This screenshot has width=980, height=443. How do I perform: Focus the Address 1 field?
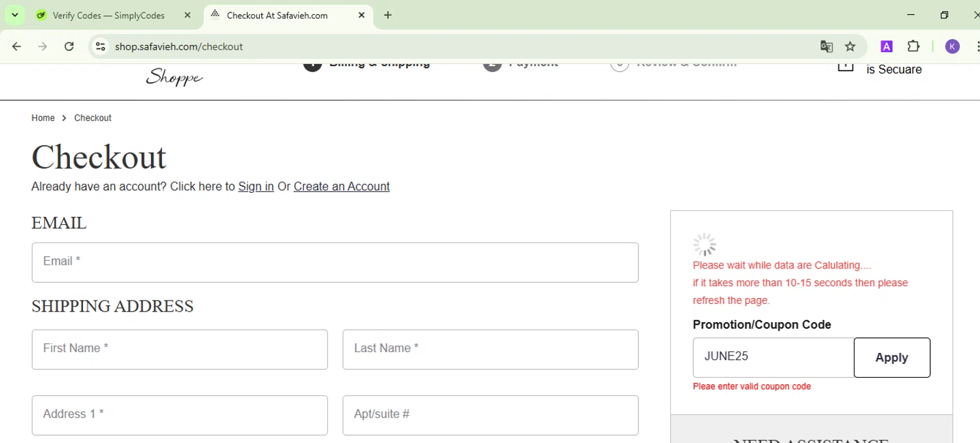click(x=180, y=415)
